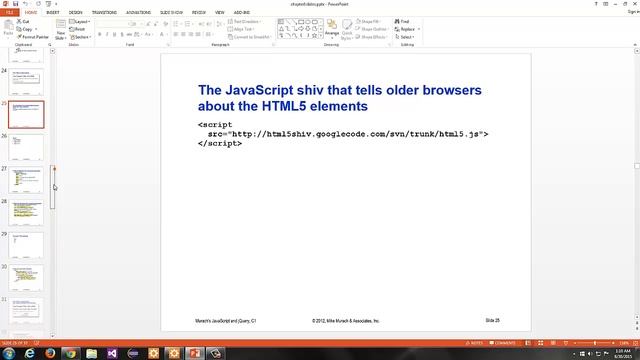Open Firefox from the taskbar
The image size is (640, 360).
point(50,353)
